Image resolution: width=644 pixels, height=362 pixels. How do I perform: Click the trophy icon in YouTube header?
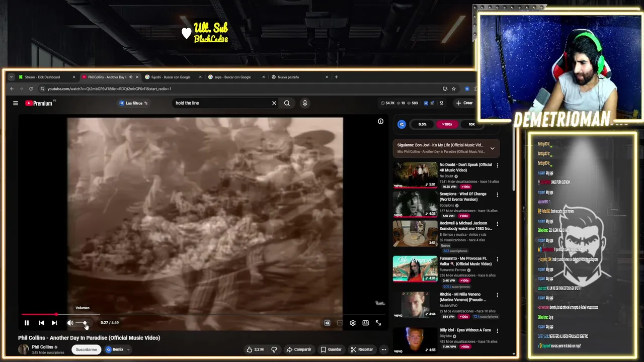point(441,103)
